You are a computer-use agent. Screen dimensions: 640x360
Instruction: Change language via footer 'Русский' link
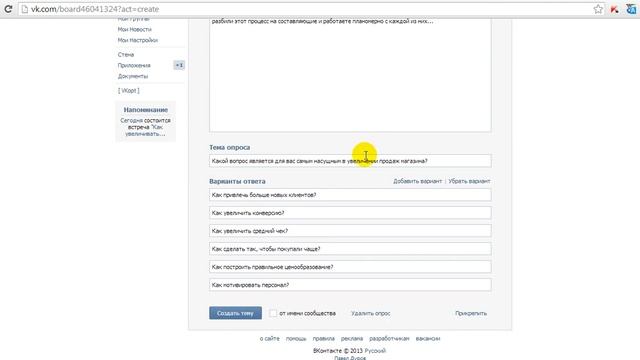[x=375, y=351]
